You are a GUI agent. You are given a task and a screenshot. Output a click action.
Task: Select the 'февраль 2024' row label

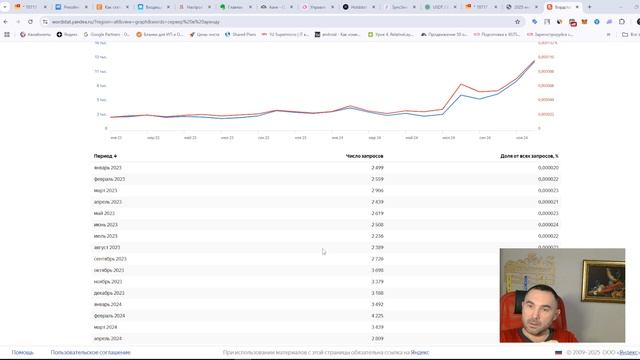[109, 316]
